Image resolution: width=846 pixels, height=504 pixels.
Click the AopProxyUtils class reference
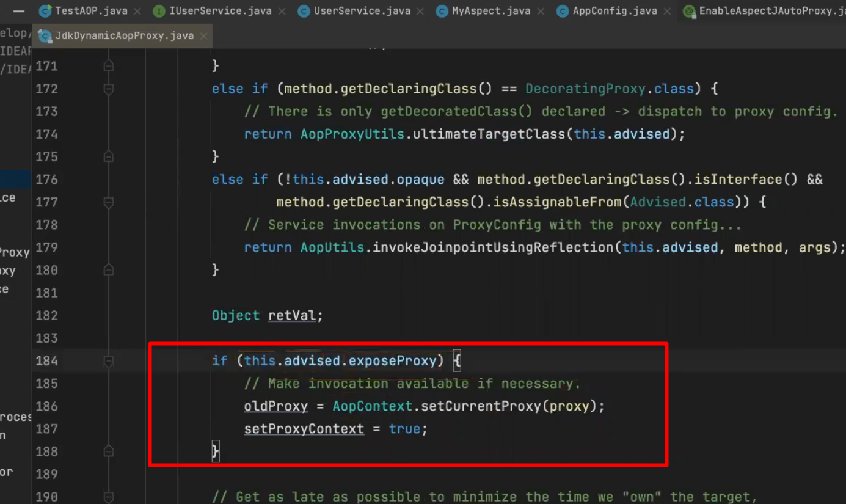pyautogui.click(x=352, y=134)
